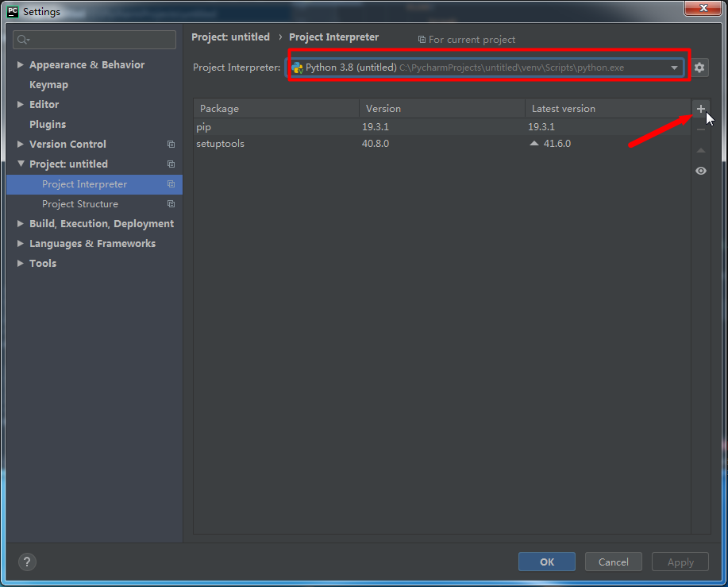Select the setuptools package row
Screen dimensions: 728x587
(442, 144)
